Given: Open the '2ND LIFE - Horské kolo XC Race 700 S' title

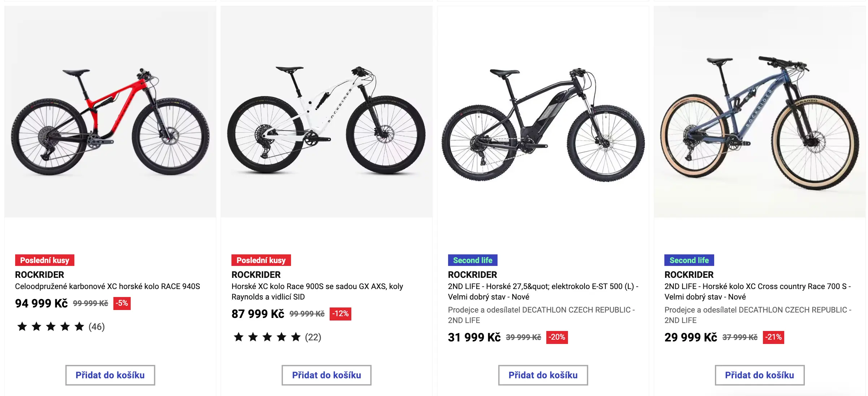Looking at the screenshot, I should pyautogui.click(x=758, y=291).
